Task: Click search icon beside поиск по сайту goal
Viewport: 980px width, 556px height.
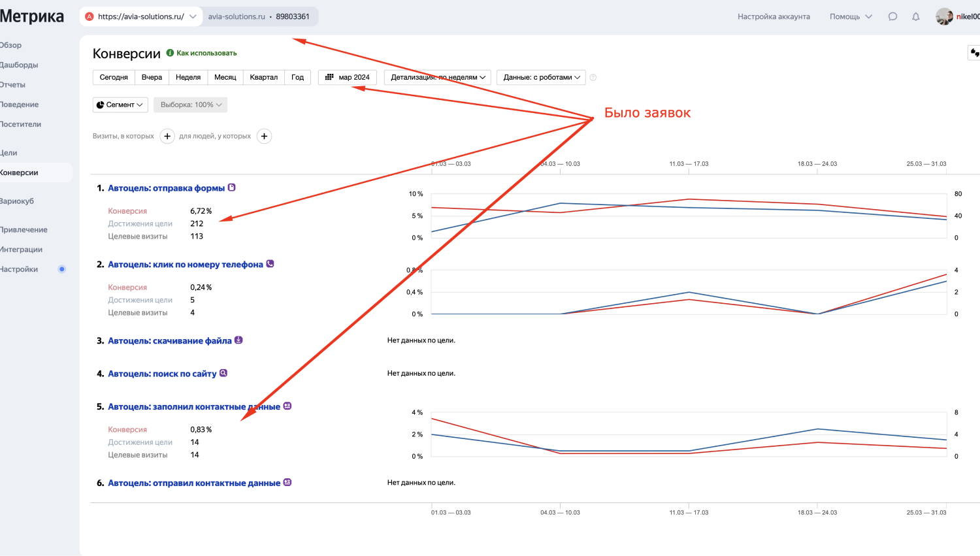Action: coord(223,373)
